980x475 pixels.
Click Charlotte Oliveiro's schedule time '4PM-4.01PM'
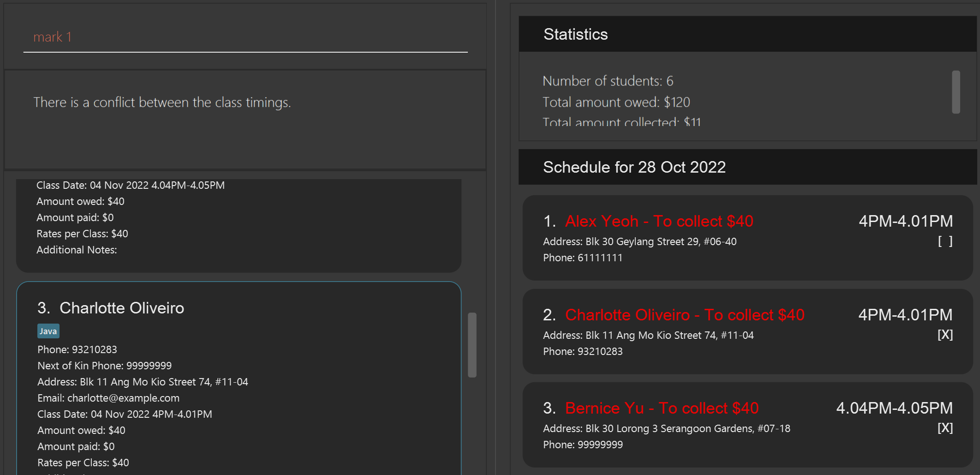tap(906, 315)
